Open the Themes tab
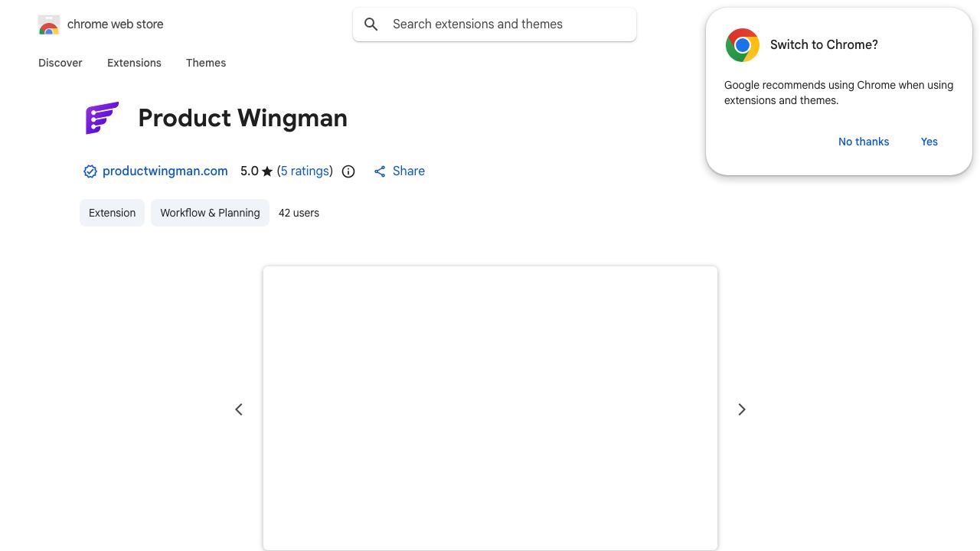Viewport: 980px width, 551px height. click(206, 63)
